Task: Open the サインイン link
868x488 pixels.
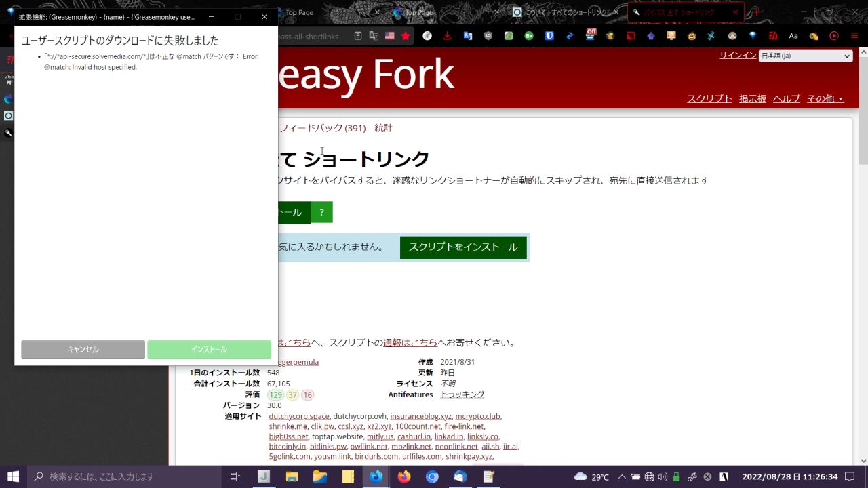Action: click(738, 56)
